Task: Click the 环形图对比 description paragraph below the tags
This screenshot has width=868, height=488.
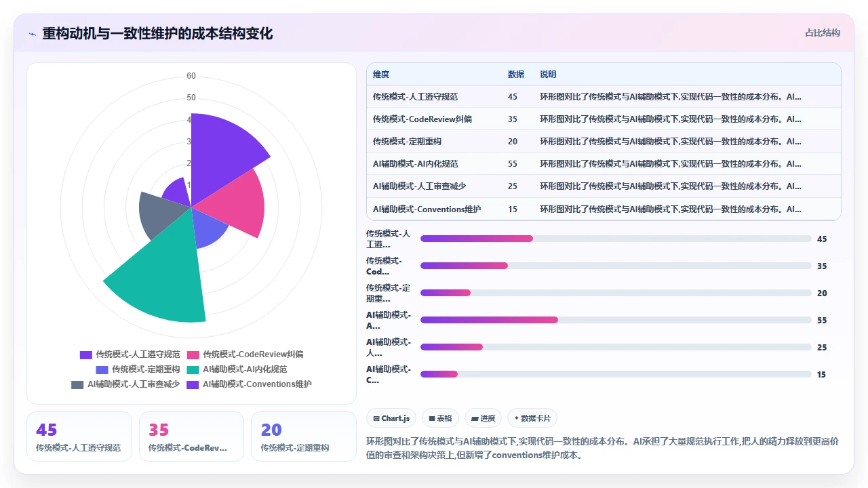Action: click(603, 448)
